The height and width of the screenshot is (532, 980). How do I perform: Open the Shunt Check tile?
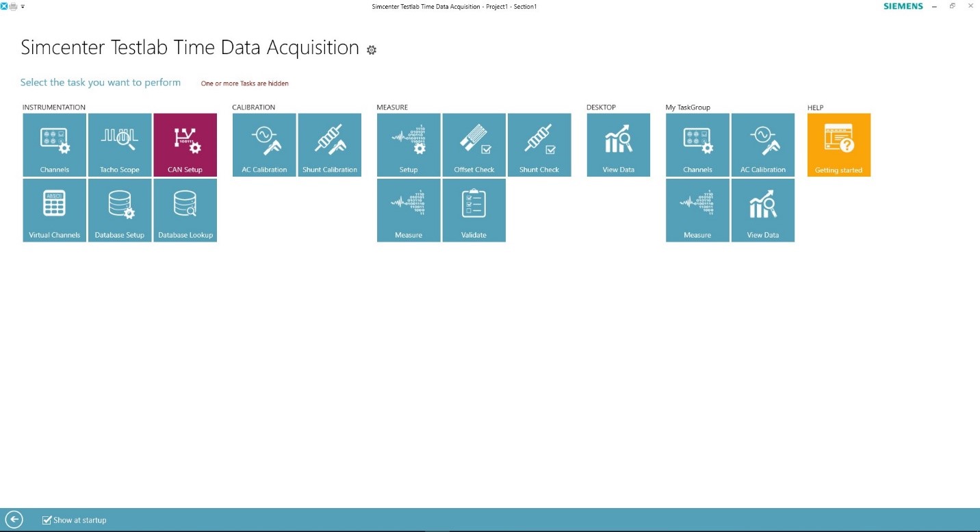[x=539, y=145]
